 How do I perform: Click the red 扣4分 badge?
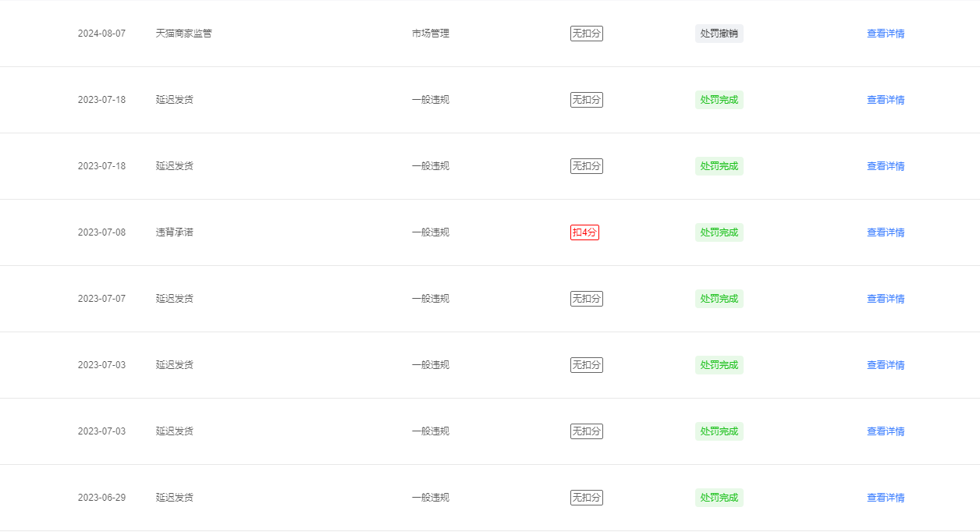coord(584,232)
